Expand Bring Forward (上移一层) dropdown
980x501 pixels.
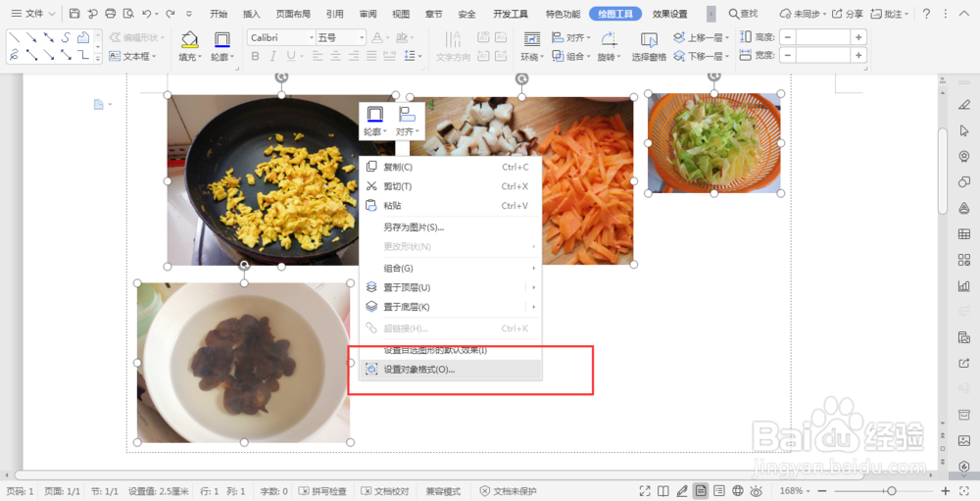[727, 38]
